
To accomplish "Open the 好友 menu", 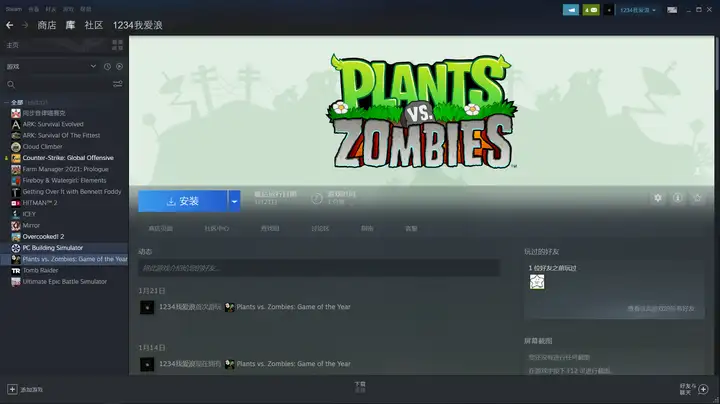I will (51, 9).
